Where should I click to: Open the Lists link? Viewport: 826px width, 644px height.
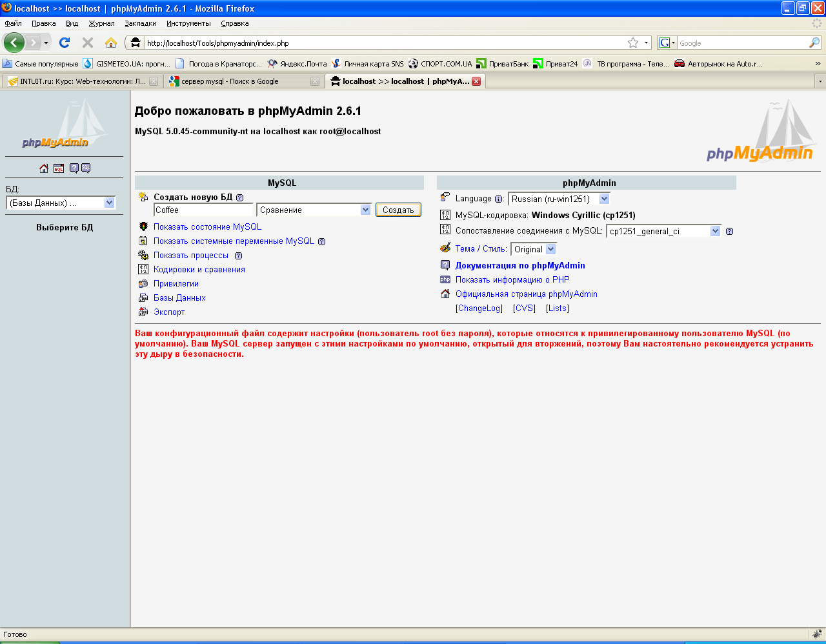[558, 308]
